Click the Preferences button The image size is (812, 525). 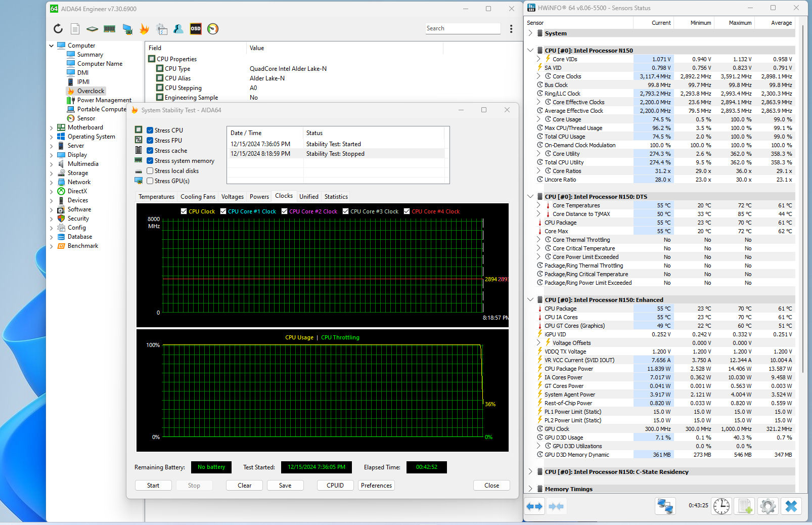pyautogui.click(x=376, y=486)
